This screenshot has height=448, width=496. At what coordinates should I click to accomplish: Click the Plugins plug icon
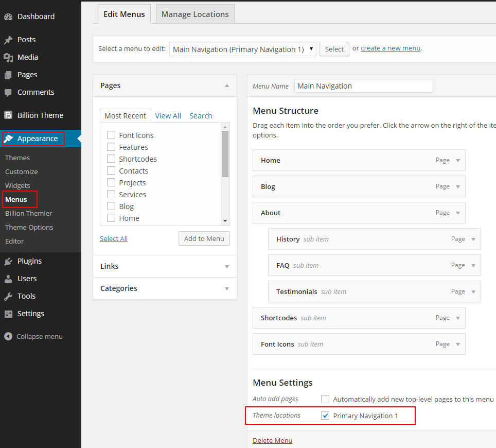[8, 261]
